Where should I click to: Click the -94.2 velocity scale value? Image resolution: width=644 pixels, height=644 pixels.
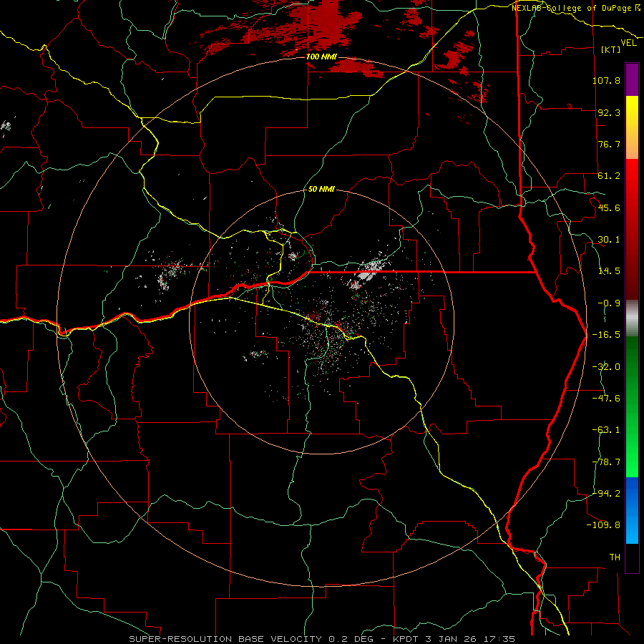606,494
